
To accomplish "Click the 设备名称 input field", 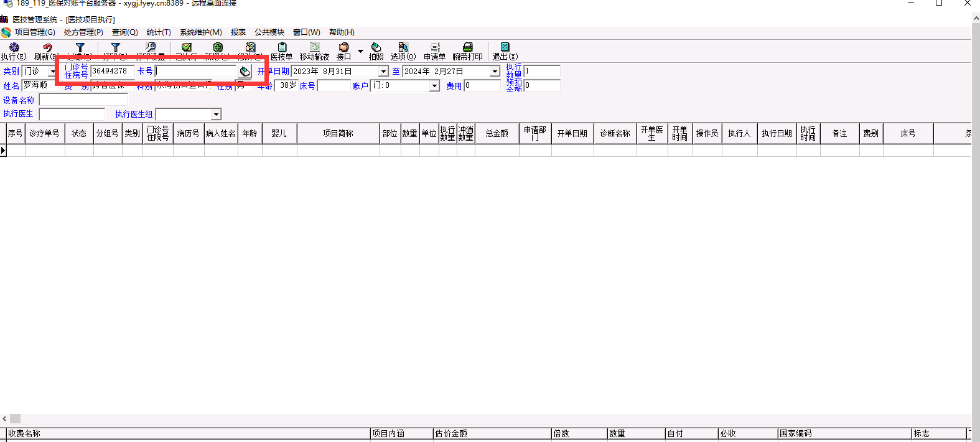I will pyautogui.click(x=83, y=100).
